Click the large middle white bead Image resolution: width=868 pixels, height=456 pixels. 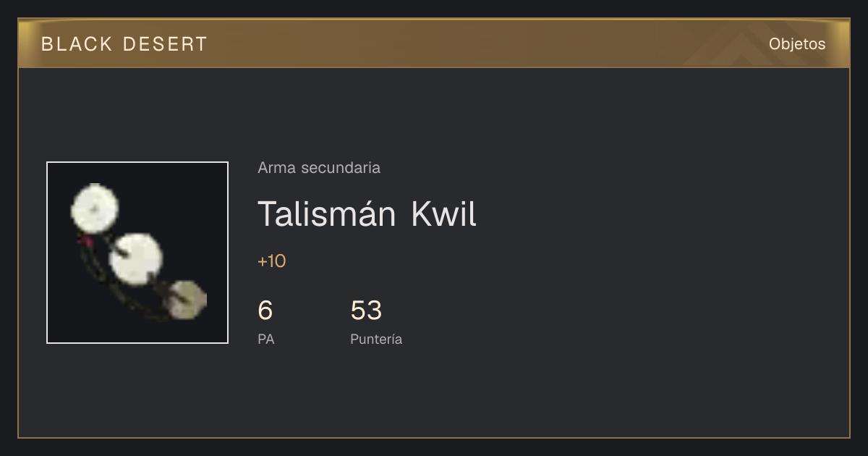coord(135,258)
